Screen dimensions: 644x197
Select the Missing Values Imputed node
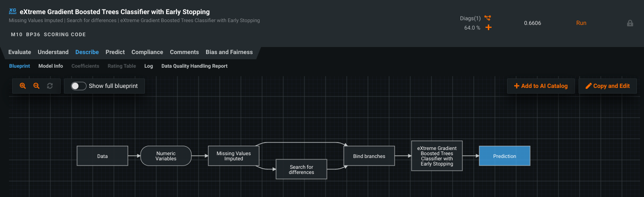pos(233,156)
